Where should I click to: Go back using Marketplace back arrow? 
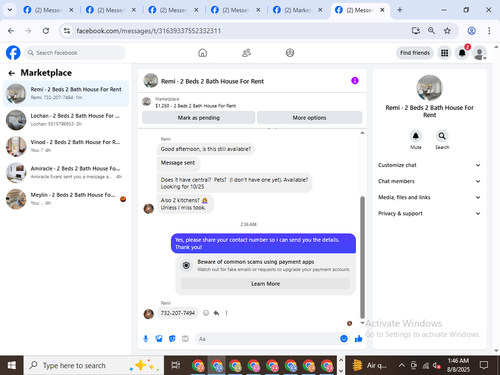12,73
